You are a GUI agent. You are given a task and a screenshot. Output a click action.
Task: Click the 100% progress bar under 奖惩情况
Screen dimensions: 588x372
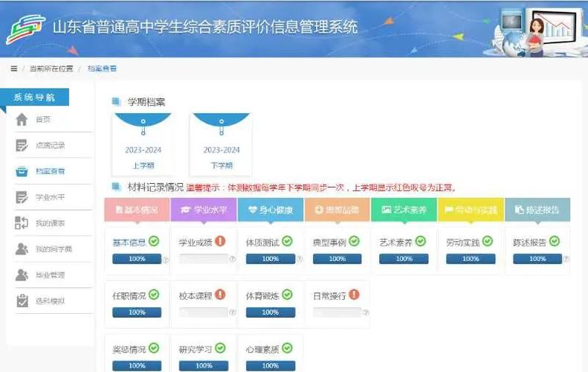tap(137, 365)
